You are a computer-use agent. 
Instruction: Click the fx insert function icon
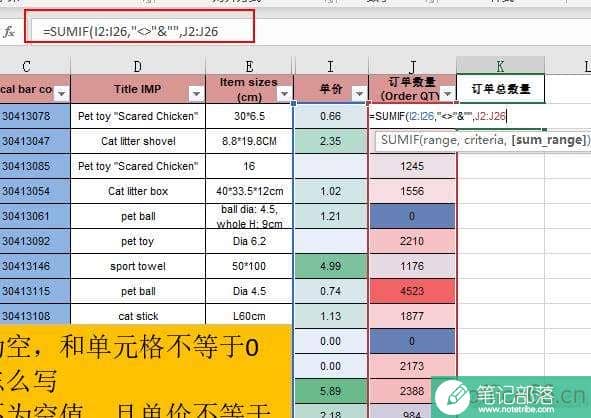coord(9,32)
